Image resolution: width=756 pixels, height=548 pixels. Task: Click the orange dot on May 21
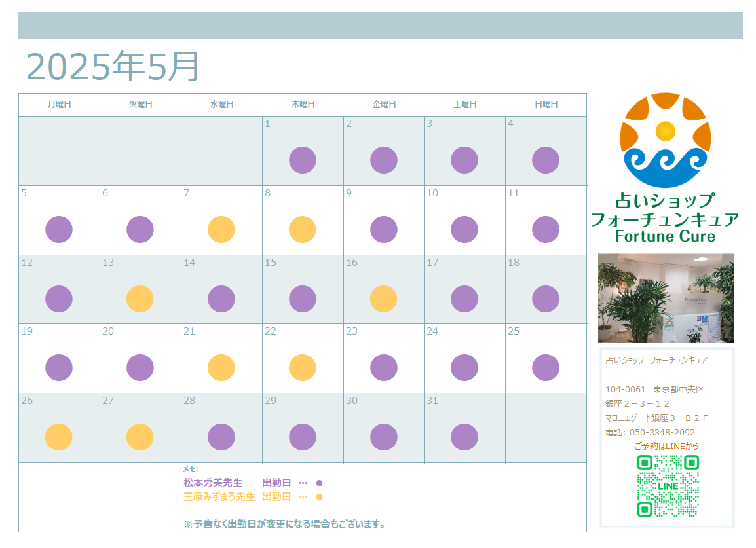[221, 368]
